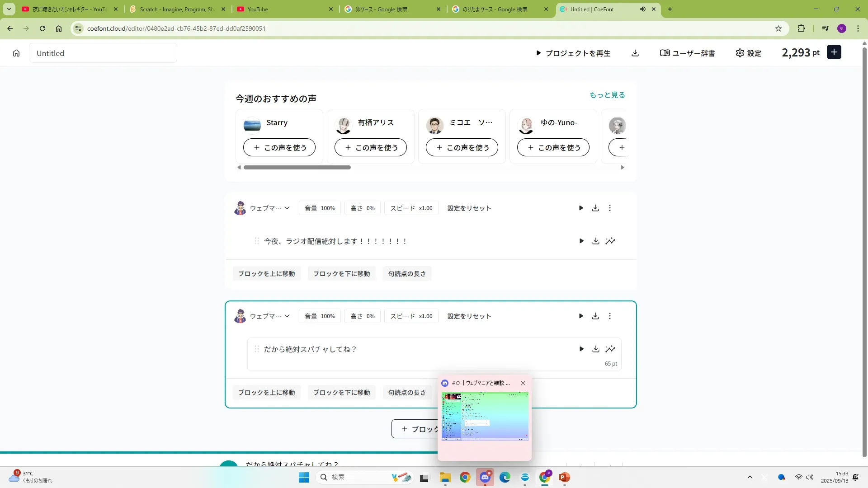
Task: Open intonation editor for second line
Action: pyautogui.click(x=610, y=349)
